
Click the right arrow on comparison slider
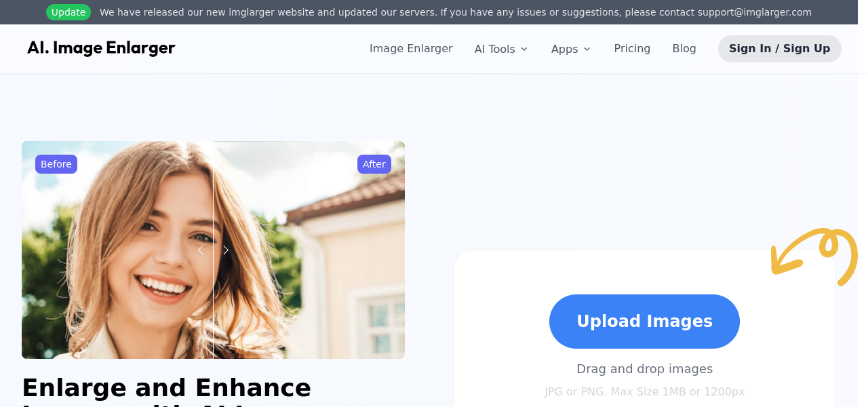point(226,250)
